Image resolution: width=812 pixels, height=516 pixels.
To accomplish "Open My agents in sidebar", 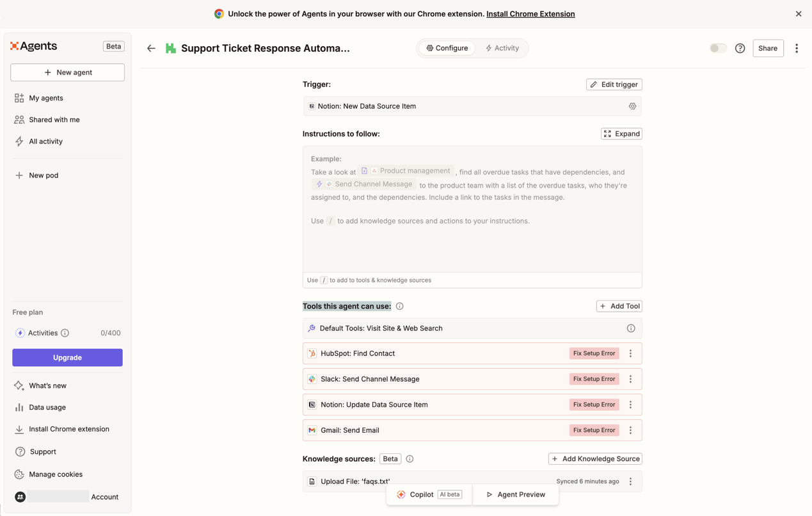I will pyautogui.click(x=46, y=98).
